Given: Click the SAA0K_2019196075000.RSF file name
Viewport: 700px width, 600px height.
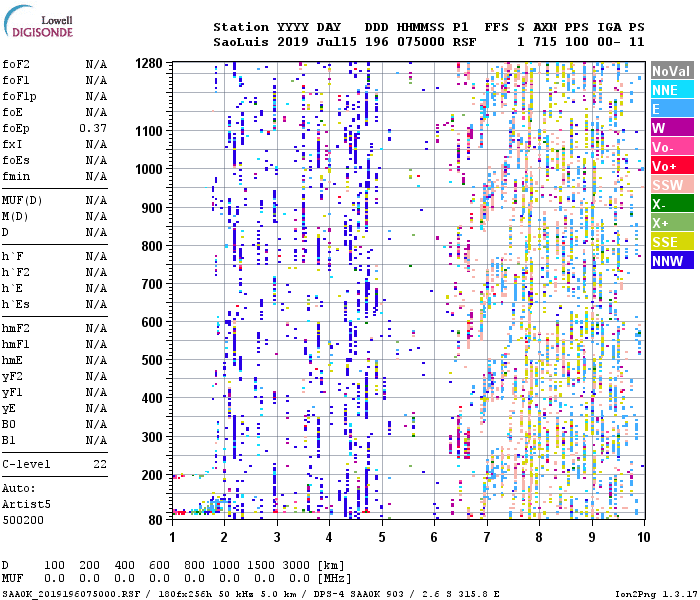Looking at the screenshot, I should (71, 594).
